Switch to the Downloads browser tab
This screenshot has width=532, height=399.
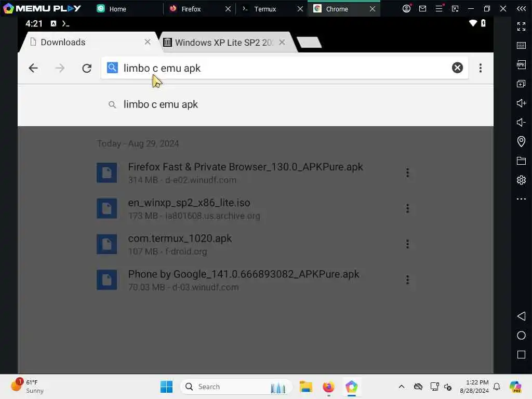[x=89, y=42]
